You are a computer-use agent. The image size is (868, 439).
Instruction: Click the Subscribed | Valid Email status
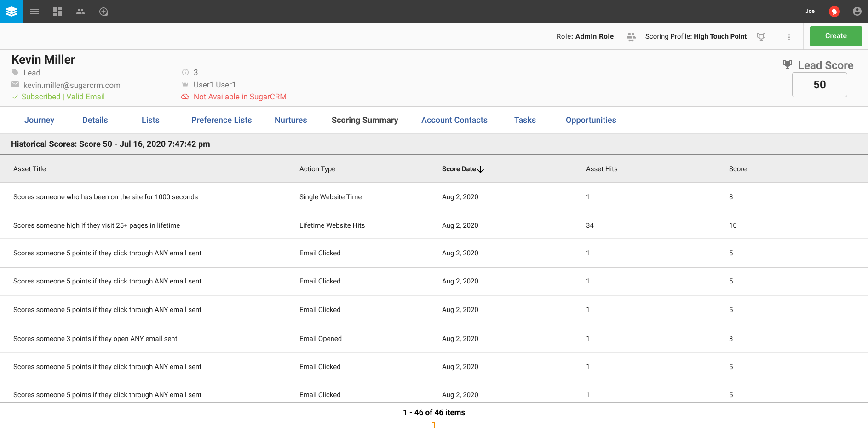pyautogui.click(x=63, y=97)
